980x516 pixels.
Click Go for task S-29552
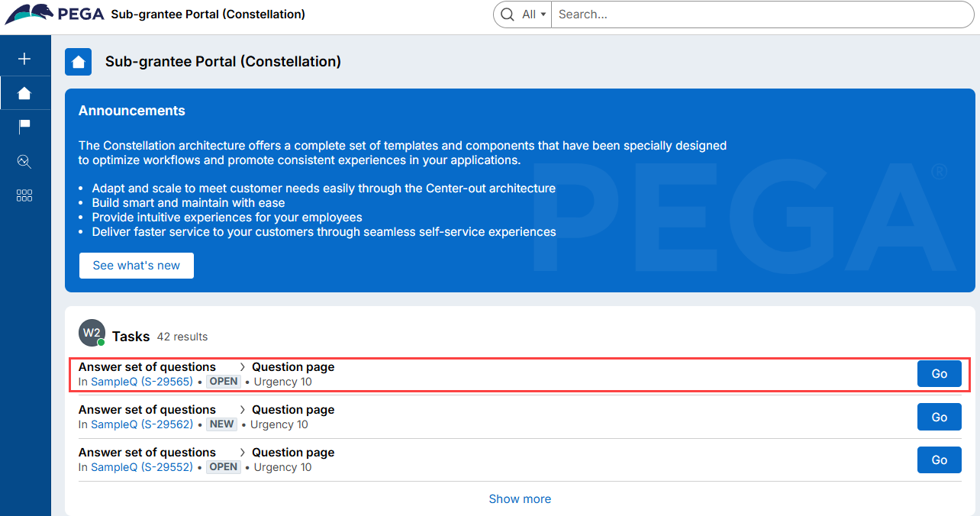pos(939,460)
